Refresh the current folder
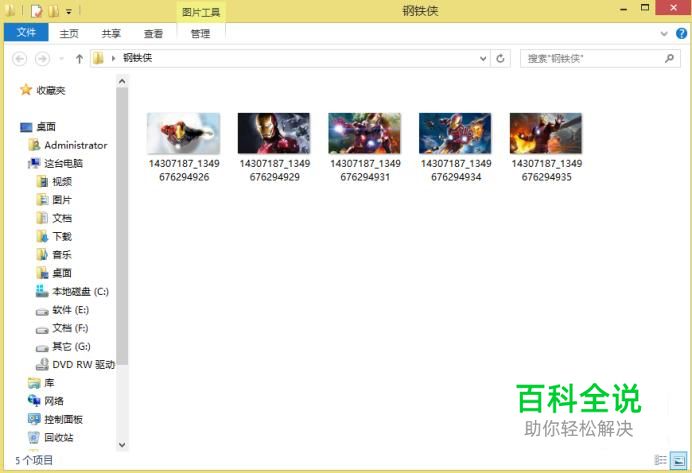This screenshot has height=473, width=692. 500,58
